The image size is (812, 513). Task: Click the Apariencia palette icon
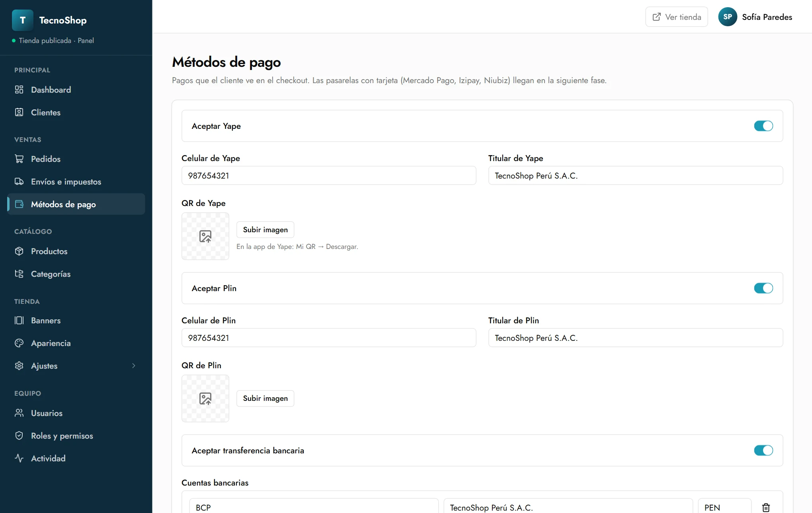19,343
